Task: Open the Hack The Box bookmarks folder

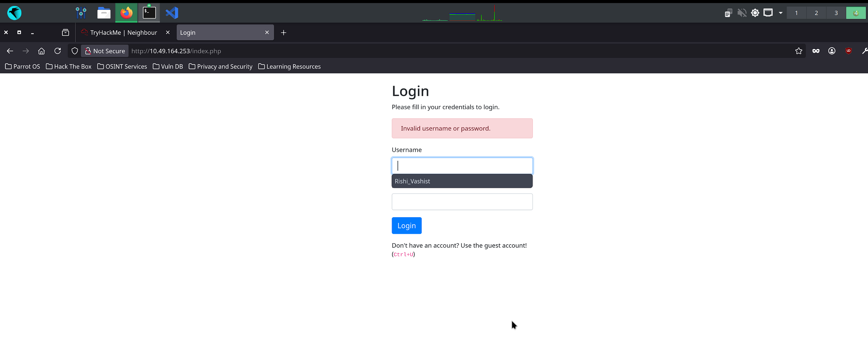Action: tap(69, 66)
